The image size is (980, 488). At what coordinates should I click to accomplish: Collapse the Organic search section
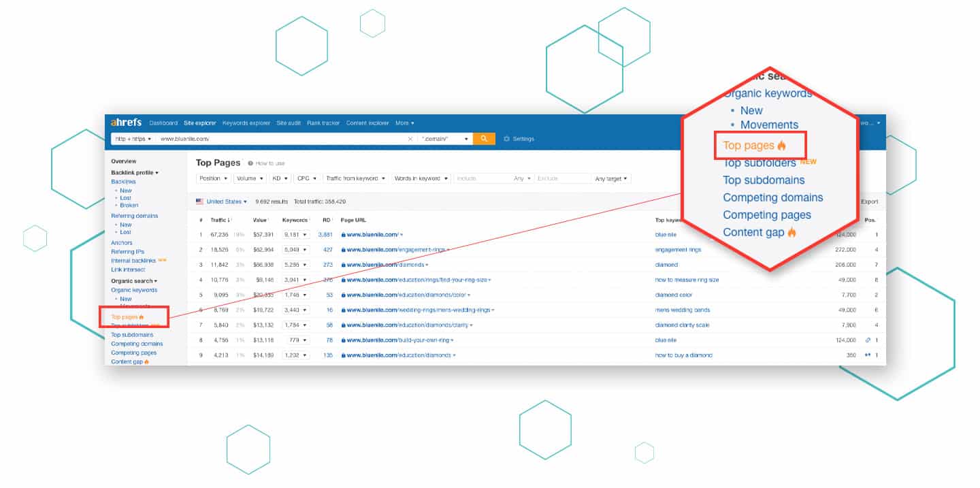coord(134,281)
